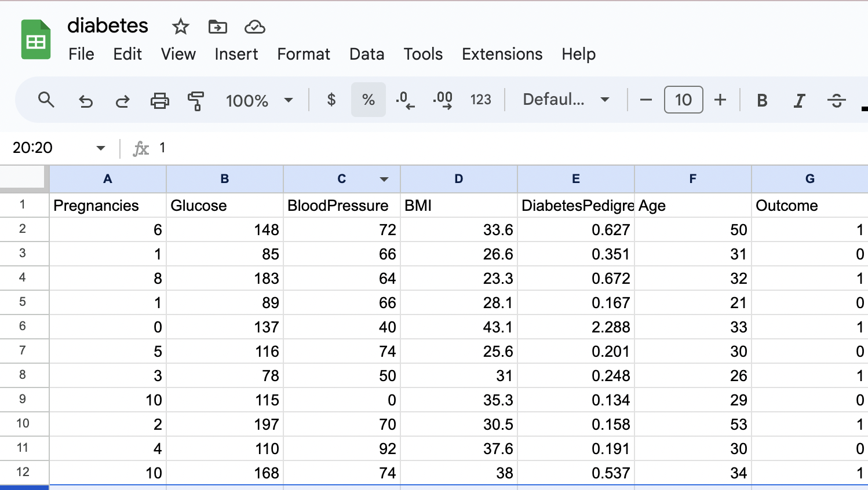Open More formats via 123 icon

coord(480,100)
